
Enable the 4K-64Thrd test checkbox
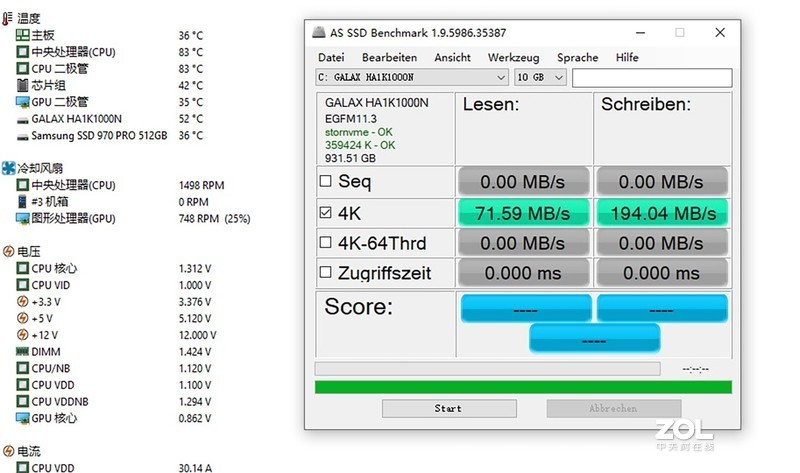(325, 242)
